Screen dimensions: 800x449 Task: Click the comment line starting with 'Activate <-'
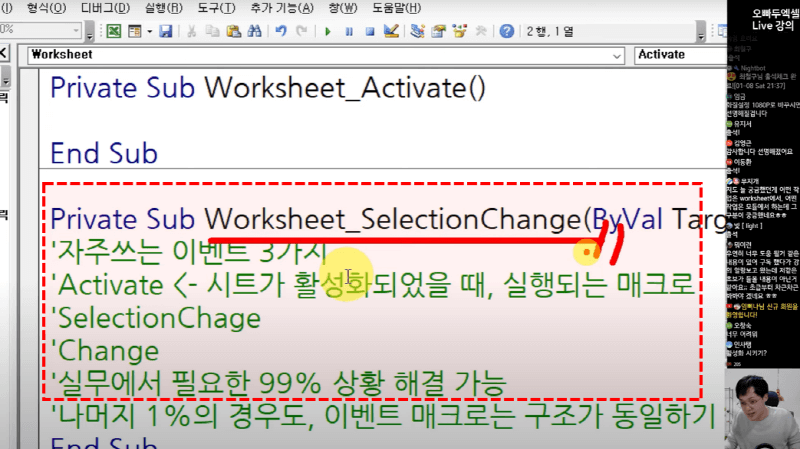tap(373, 285)
